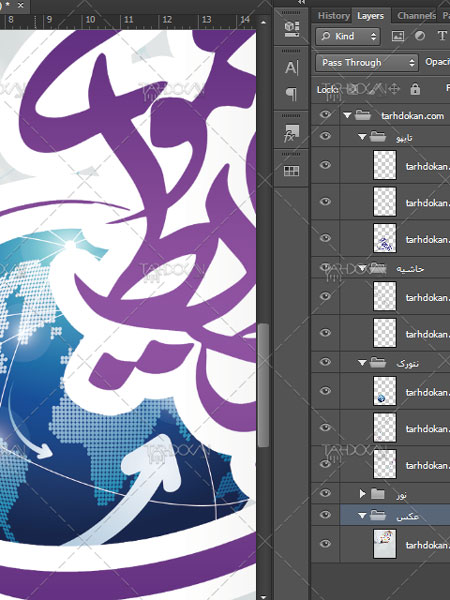Select the نور group name

[x=401, y=494]
